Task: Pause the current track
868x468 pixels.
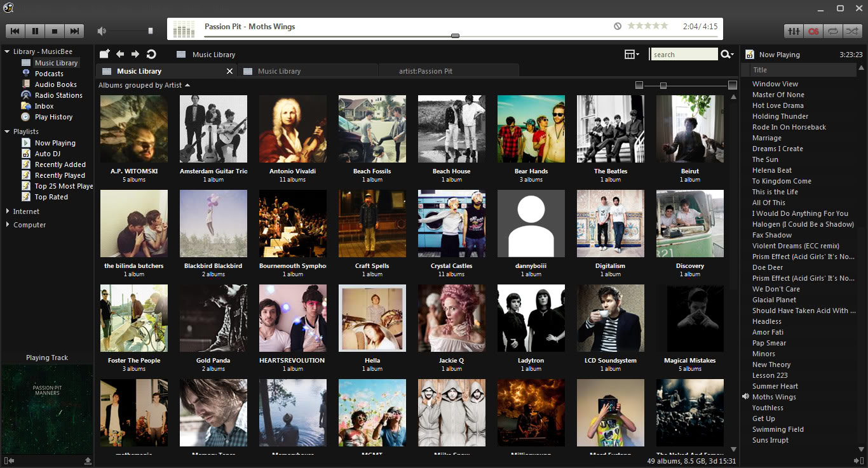Action: click(35, 30)
